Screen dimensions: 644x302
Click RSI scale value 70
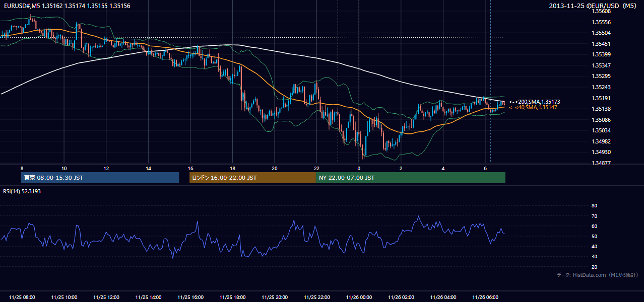point(594,216)
